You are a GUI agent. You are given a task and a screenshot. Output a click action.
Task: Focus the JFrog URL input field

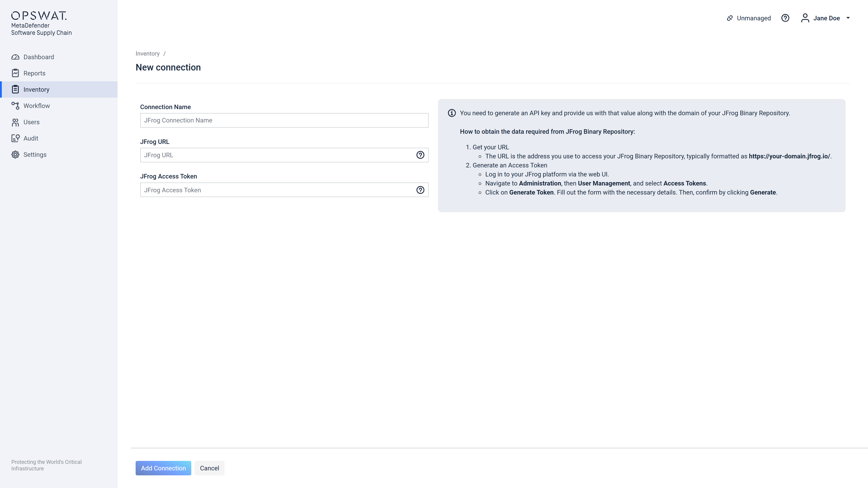(284, 155)
